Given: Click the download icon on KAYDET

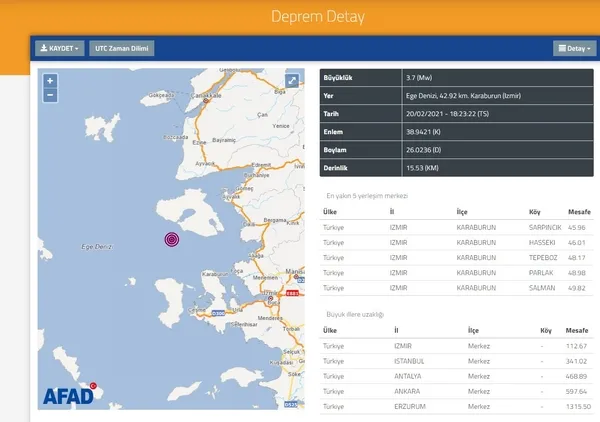Looking at the screenshot, I should coord(43,48).
